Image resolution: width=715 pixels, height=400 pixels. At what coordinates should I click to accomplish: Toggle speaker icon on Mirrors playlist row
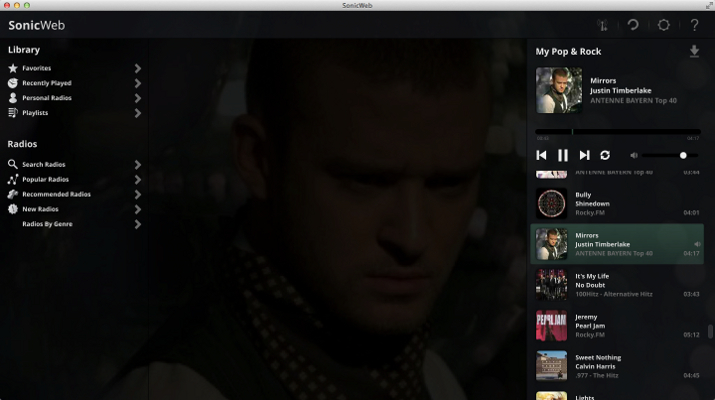[x=697, y=244]
